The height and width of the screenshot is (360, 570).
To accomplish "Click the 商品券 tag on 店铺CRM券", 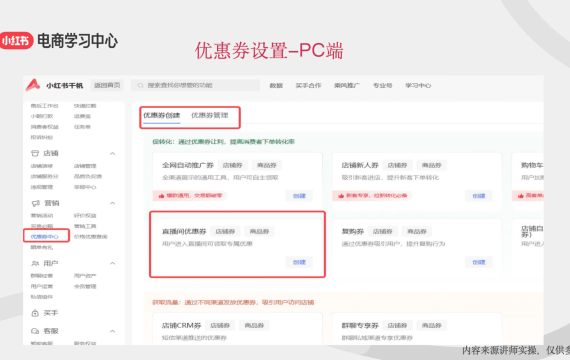I will (254, 325).
